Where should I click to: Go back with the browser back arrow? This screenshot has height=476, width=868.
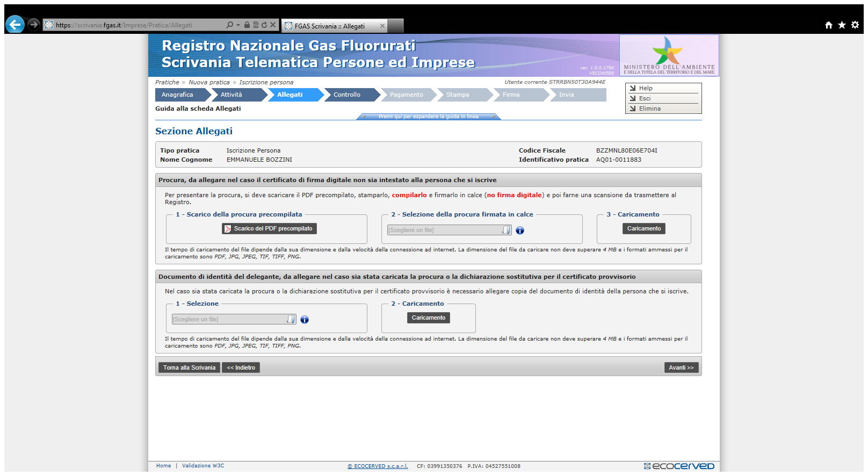(15, 24)
